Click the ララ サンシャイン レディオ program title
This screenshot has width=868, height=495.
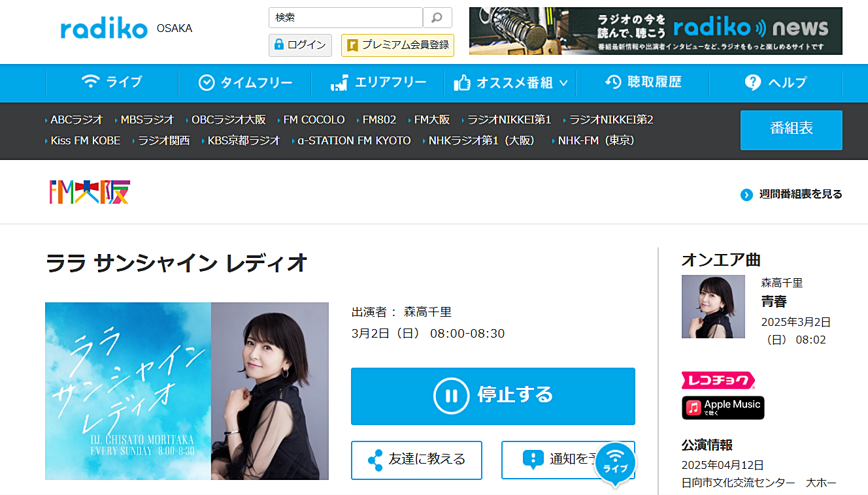click(176, 263)
